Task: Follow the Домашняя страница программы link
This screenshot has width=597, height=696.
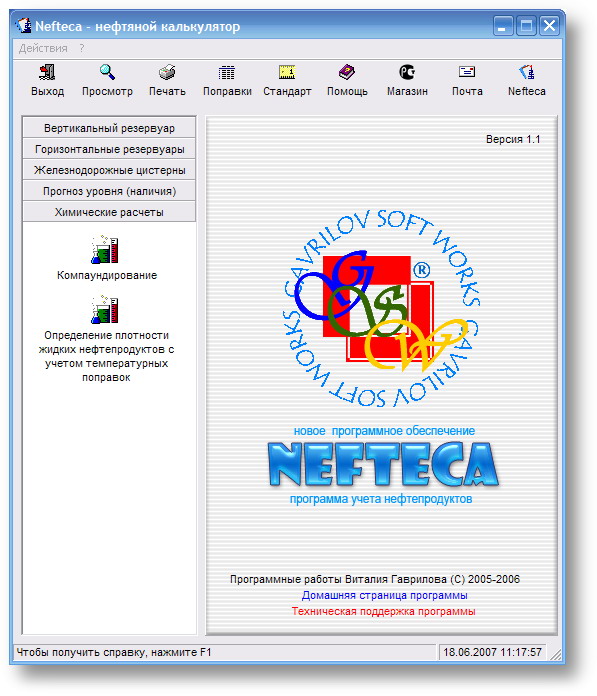Action: (384, 595)
